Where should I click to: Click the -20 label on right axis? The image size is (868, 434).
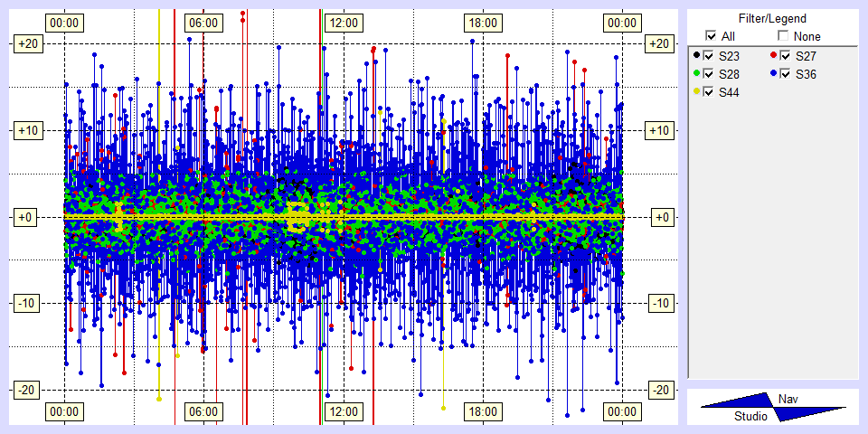(661, 390)
